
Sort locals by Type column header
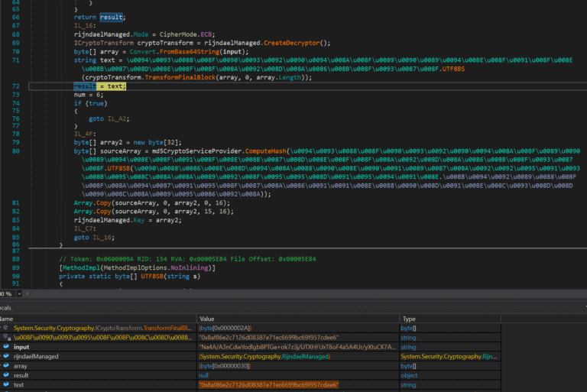tap(450, 319)
